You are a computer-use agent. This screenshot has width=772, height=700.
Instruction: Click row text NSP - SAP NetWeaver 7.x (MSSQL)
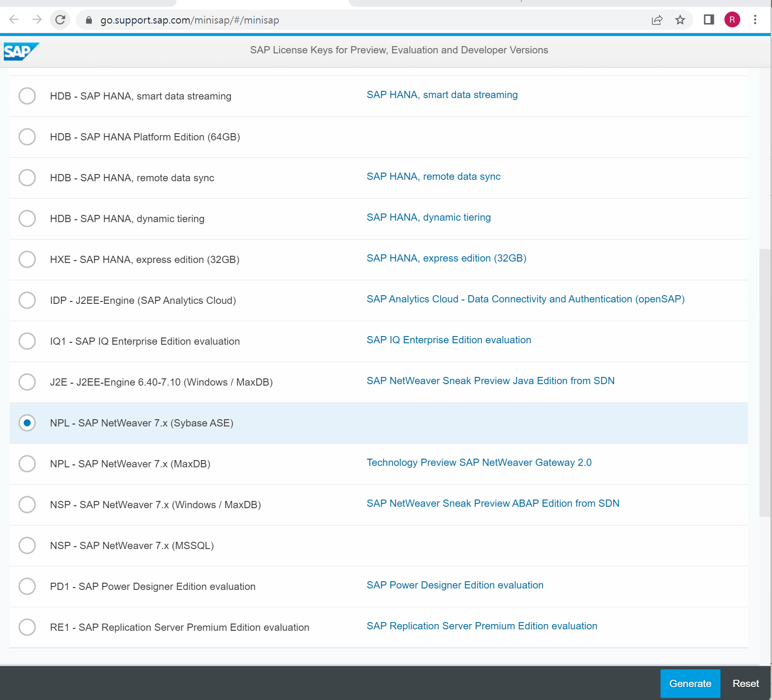[x=132, y=546]
